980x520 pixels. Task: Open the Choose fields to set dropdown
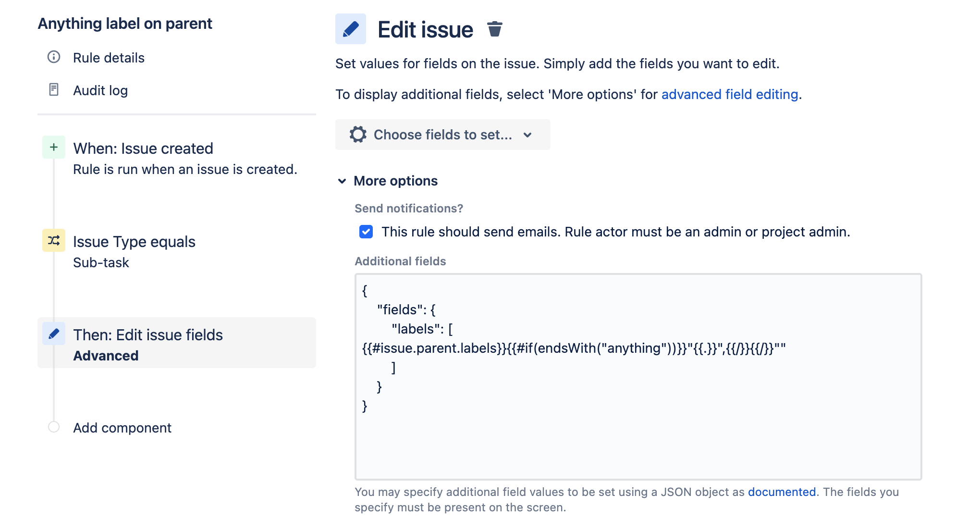pos(442,135)
